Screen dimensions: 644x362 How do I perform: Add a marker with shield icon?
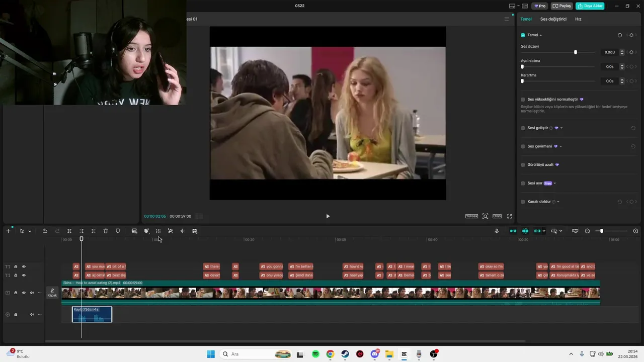tap(118, 231)
